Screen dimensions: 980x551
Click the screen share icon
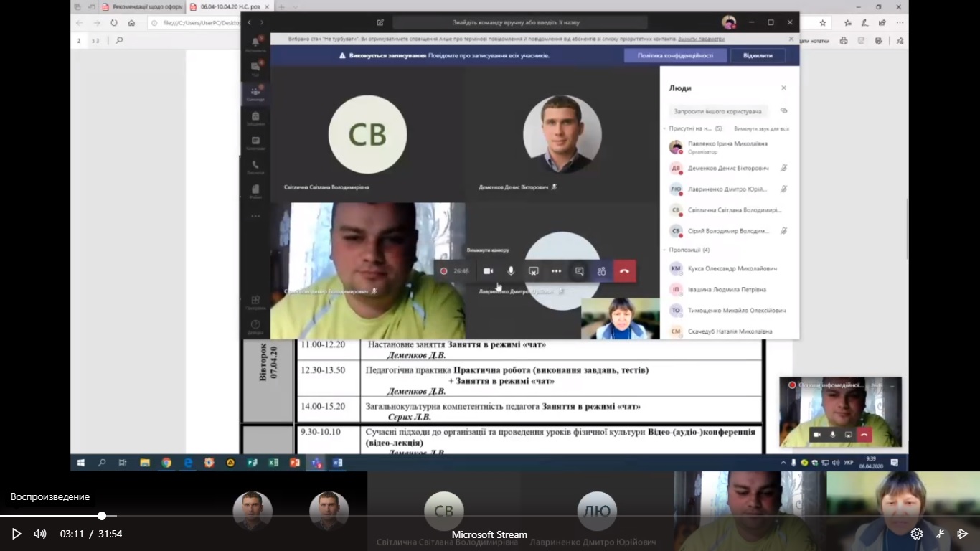tap(534, 271)
